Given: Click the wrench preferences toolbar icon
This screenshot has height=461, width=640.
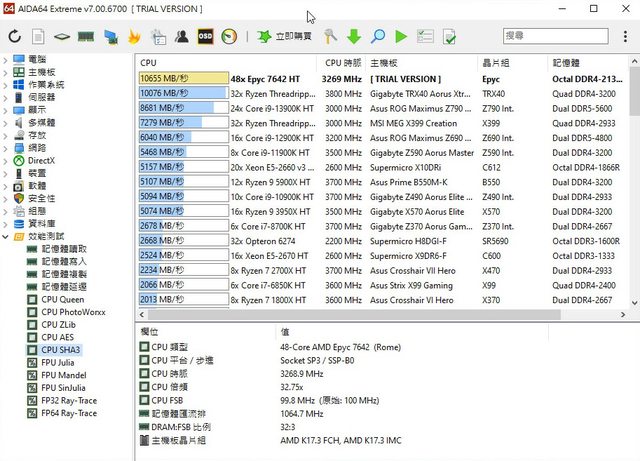Looking at the screenshot, I should pyautogui.click(x=331, y=36).
